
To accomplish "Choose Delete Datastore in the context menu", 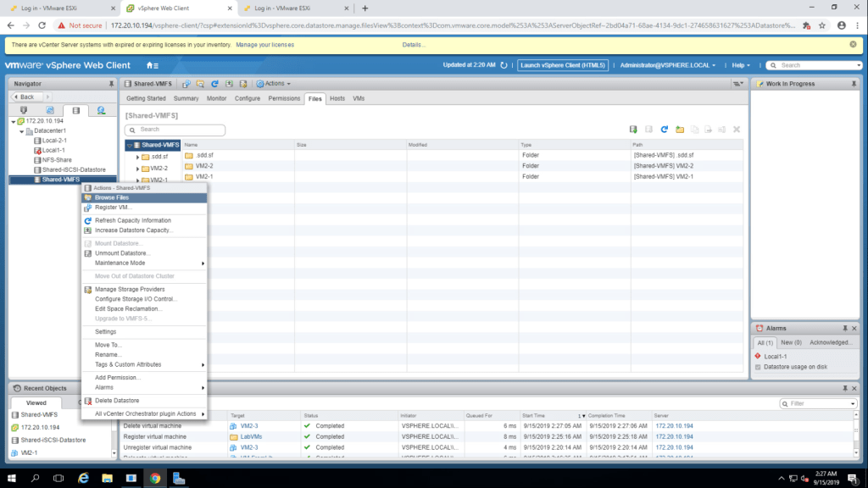I will tap(117, 401).
